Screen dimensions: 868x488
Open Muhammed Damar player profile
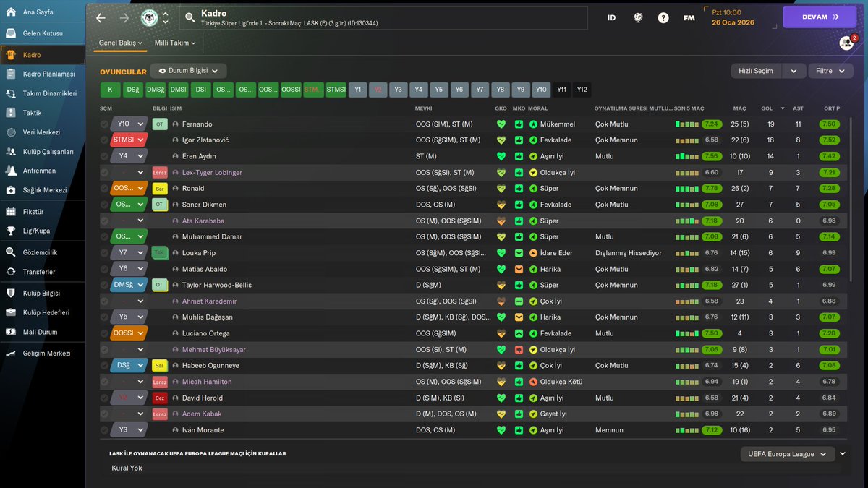pos(211,237)
